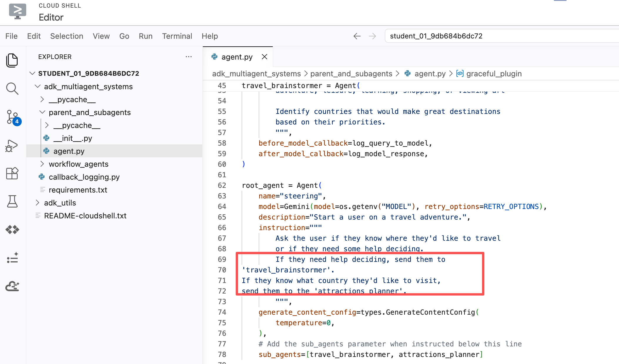Click the graceful_plugin symbol icon in breadcrumb
This screenshot has height=364, width=619.
tap(460, 73)
